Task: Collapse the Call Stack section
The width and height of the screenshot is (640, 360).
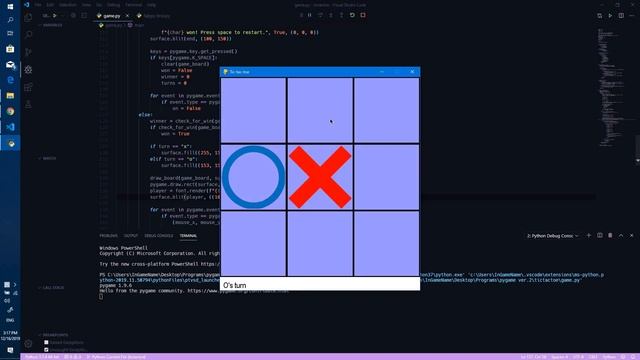Action: [51, 288]
